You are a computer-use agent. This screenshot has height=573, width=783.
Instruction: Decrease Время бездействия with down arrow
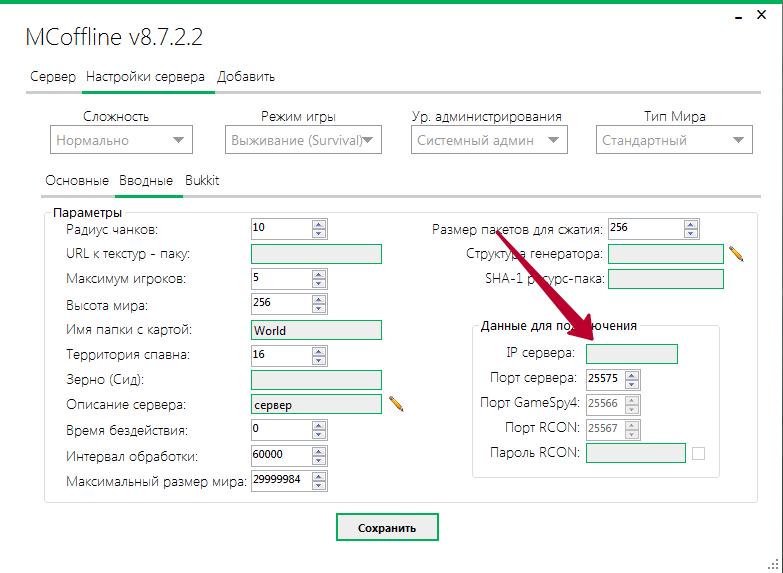click(319, 435)
